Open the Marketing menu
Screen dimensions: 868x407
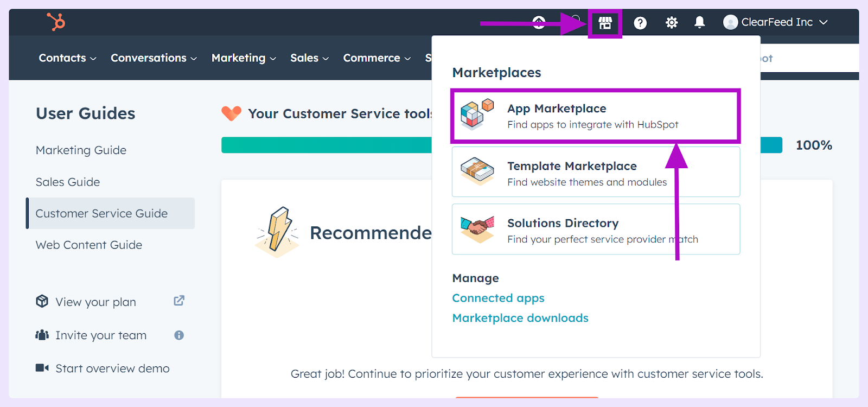click(244, 58)
